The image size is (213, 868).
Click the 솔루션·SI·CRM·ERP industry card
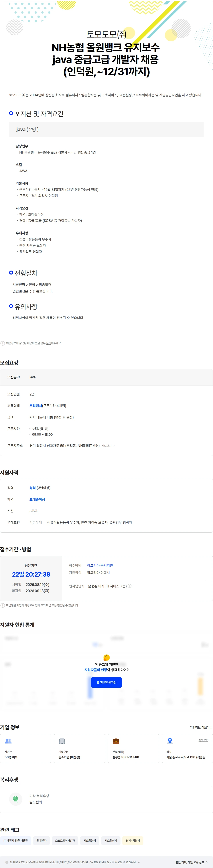(x=134, y=748)
